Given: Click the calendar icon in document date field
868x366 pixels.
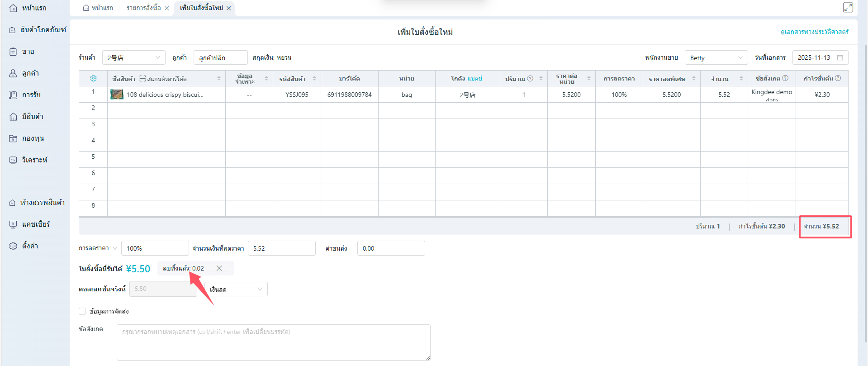Looking at the screenshot, I should (840, 57).
